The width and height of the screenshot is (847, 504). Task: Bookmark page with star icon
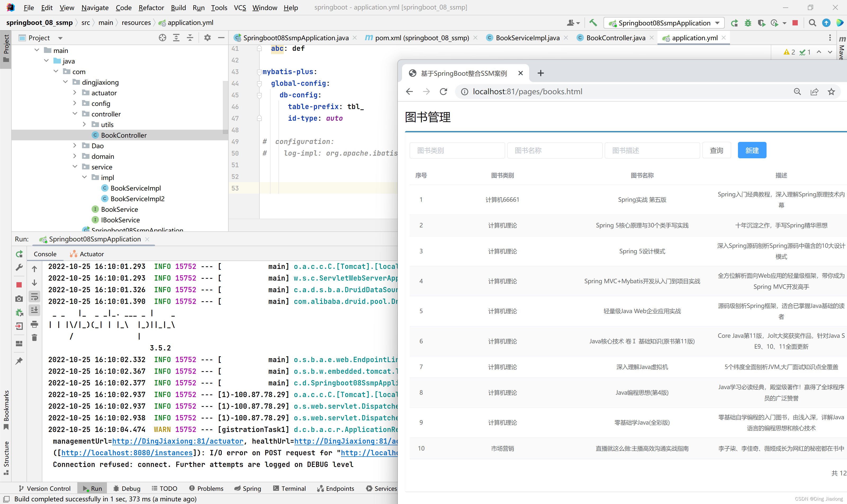tap(831, 92)
